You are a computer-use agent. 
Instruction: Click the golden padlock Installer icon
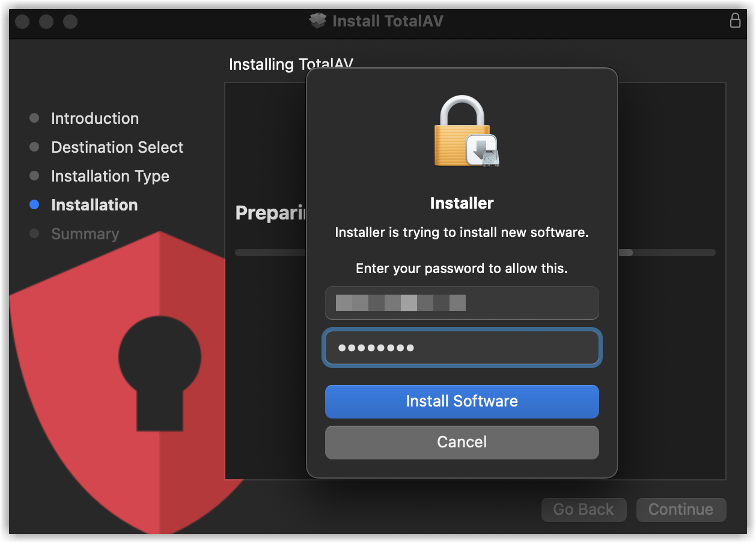click(x=467, y=132)
